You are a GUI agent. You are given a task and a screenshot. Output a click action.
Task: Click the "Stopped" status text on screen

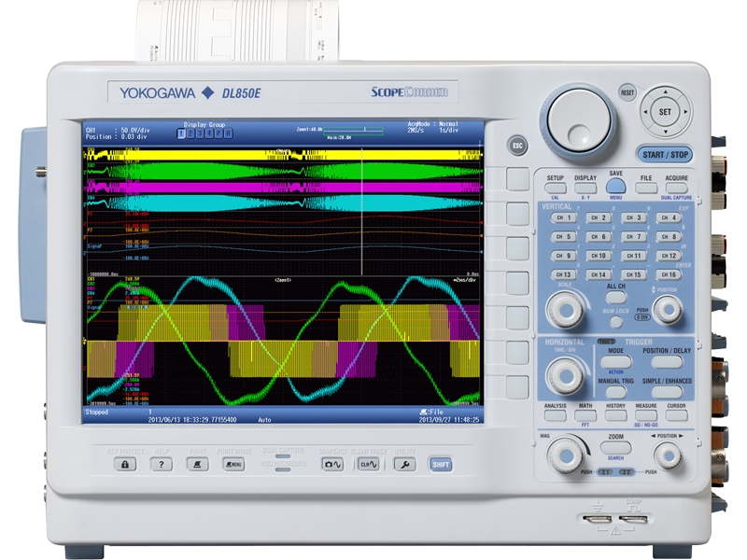(x=97, y=412)
